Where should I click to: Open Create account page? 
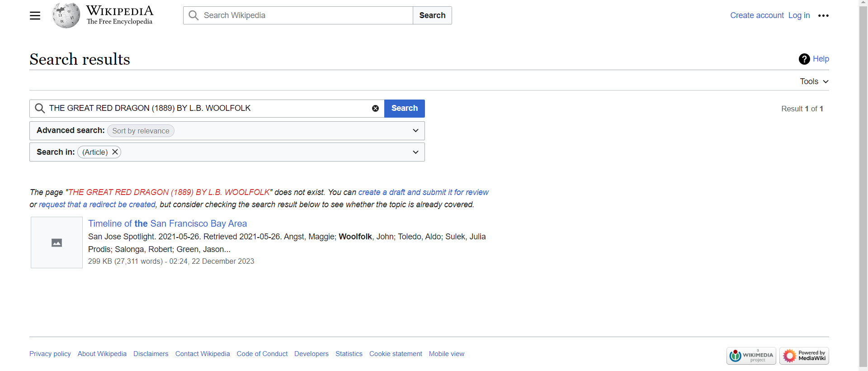tap(757, 15)
